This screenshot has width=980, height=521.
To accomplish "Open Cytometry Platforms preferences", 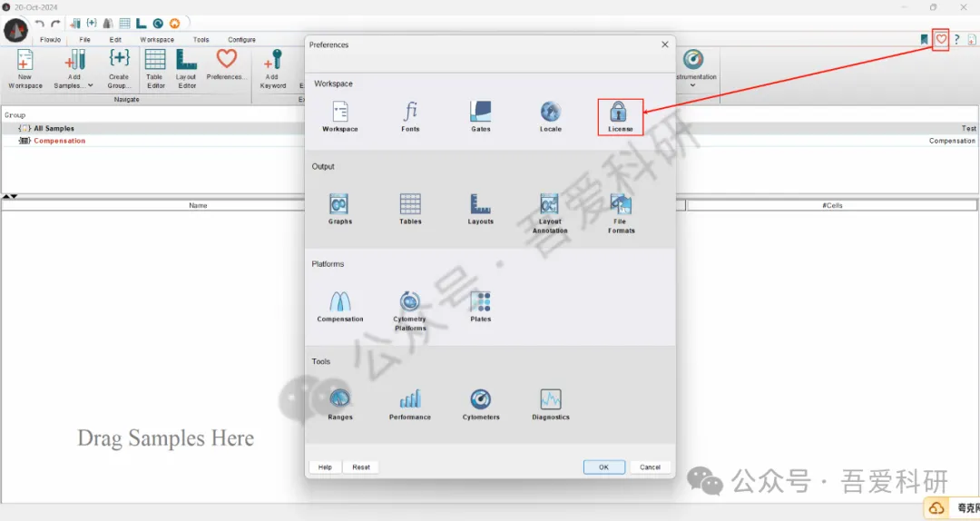I will 410,310.
